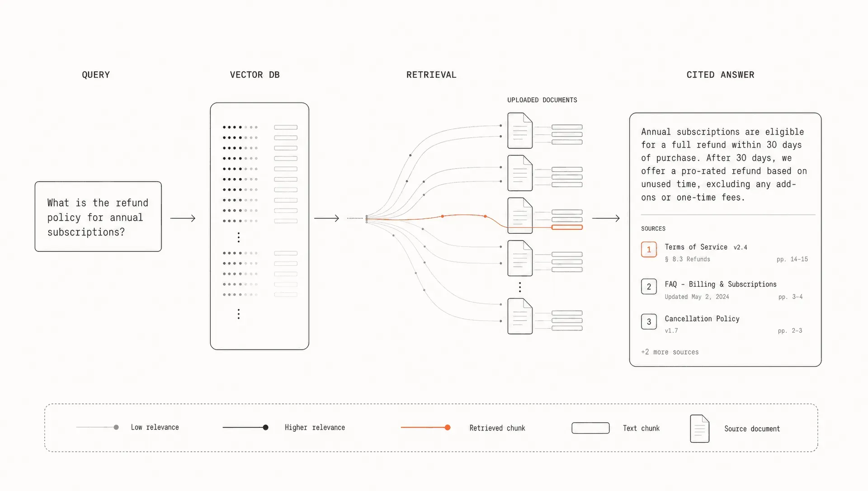This screenshot has width=868, height=491.
Task: Click the Low relevance legend label
Action: (155, 427)
